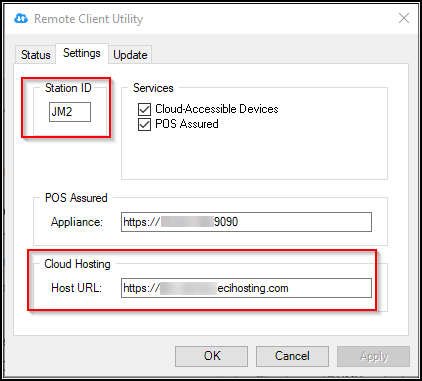Click the cloud app icon in title bar

click(x=21, y=18)
